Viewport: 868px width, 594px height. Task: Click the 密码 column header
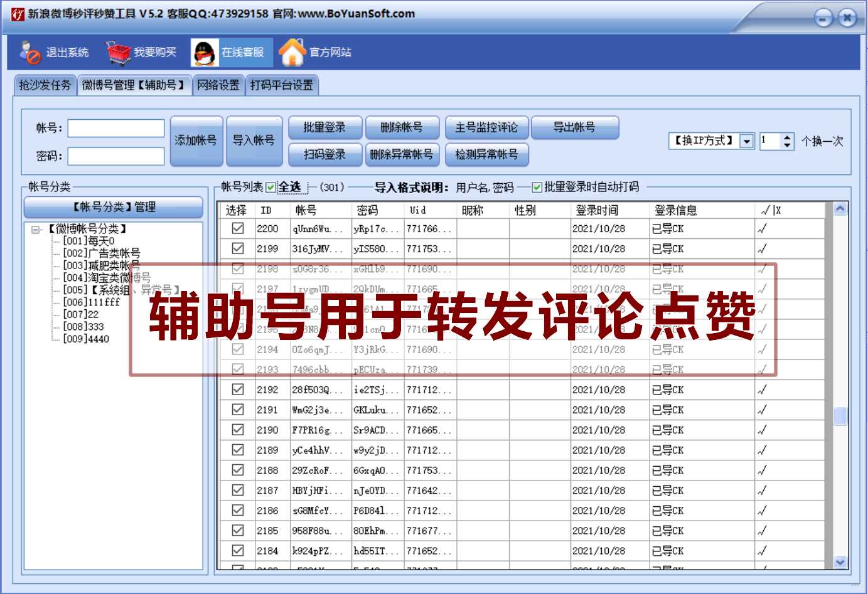[x=378, y=210]
